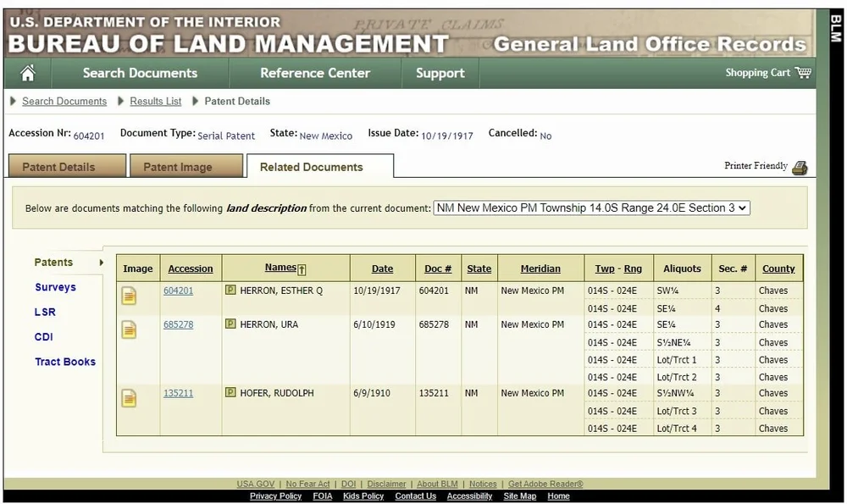Show the Surveys category
This screenshot has width=847, height=504.
[55, 287]
